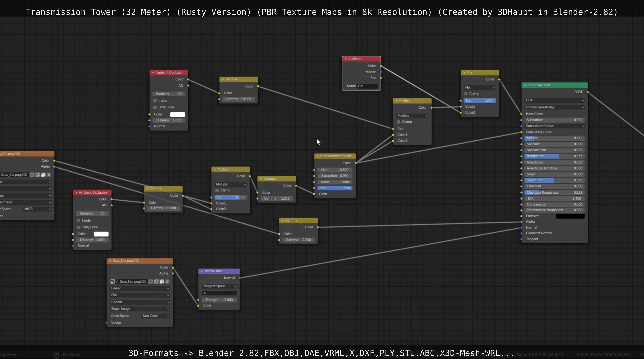Open Tangent Space dropdown in Normal Map node
Viewport: 644px width, 359px height.
[219, 286]
